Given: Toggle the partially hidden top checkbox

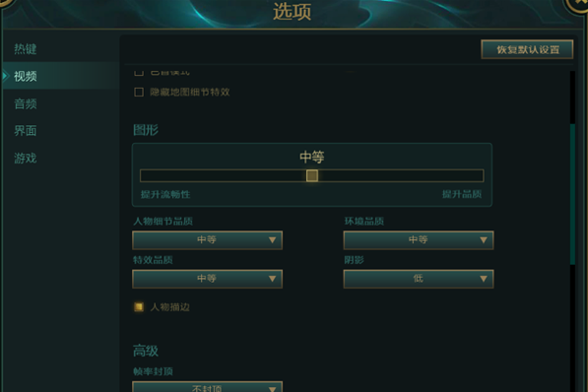Looking at the screenshot, I should click(x=139, y=73).
